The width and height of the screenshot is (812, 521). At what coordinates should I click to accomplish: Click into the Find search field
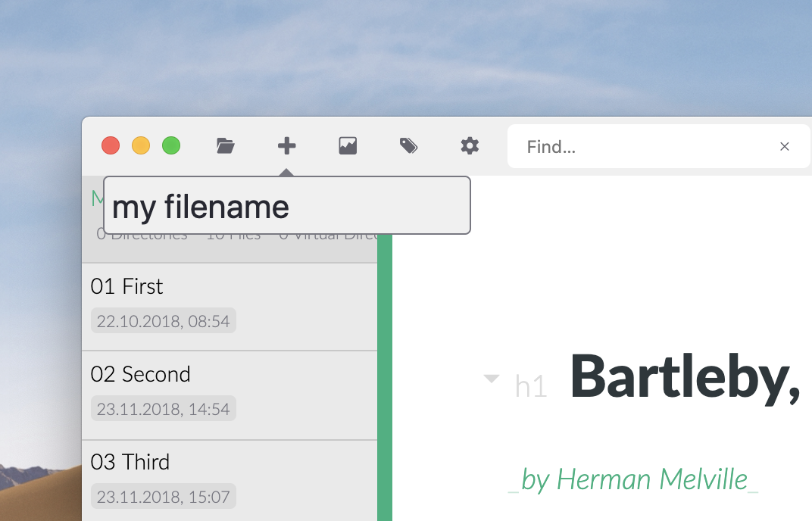pos(644,146)
